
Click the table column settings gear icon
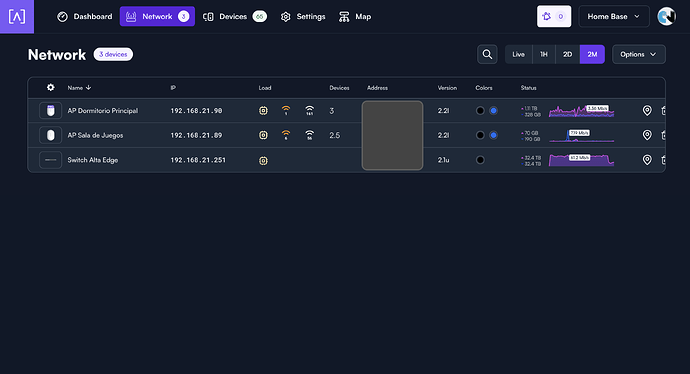pyautogui.click(x=51, y=88)
